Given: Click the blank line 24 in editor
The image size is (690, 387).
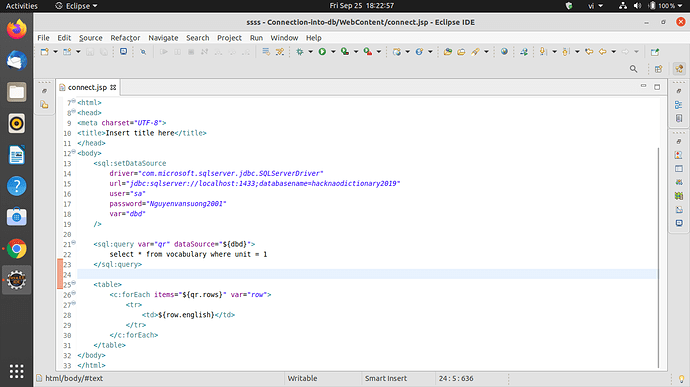Looking at the screenshot, I should (367, 274).
